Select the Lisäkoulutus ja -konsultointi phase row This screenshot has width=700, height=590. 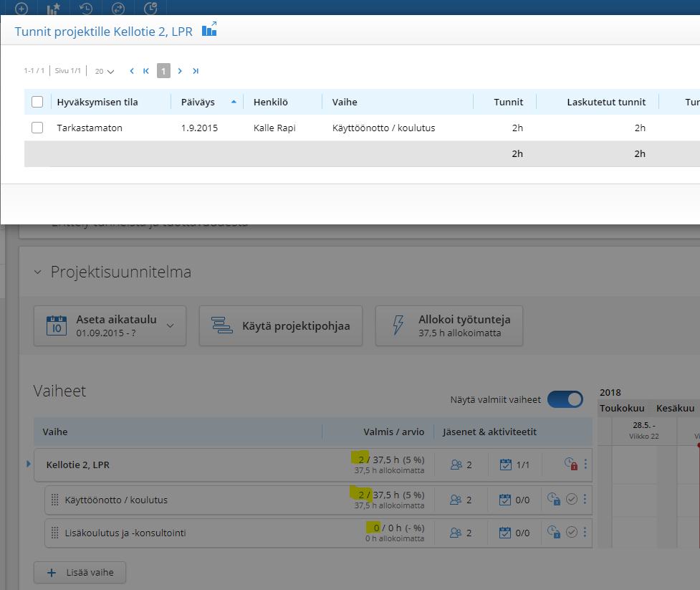[318, 533]
